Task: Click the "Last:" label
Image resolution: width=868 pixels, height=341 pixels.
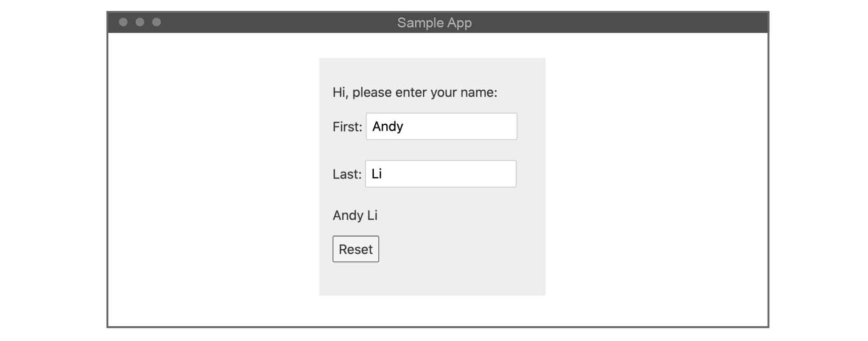Action: click(x=346, y=175)
